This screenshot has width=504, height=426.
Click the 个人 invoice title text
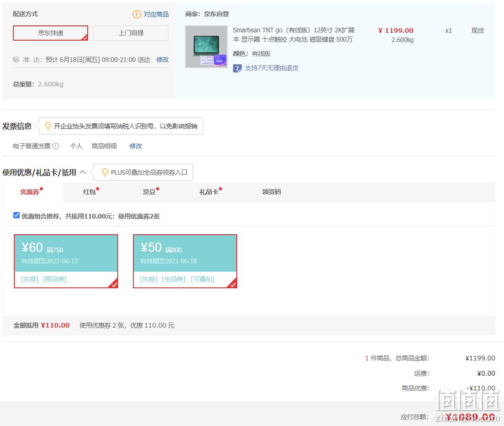pyautogui.click(x=76, y=146)
